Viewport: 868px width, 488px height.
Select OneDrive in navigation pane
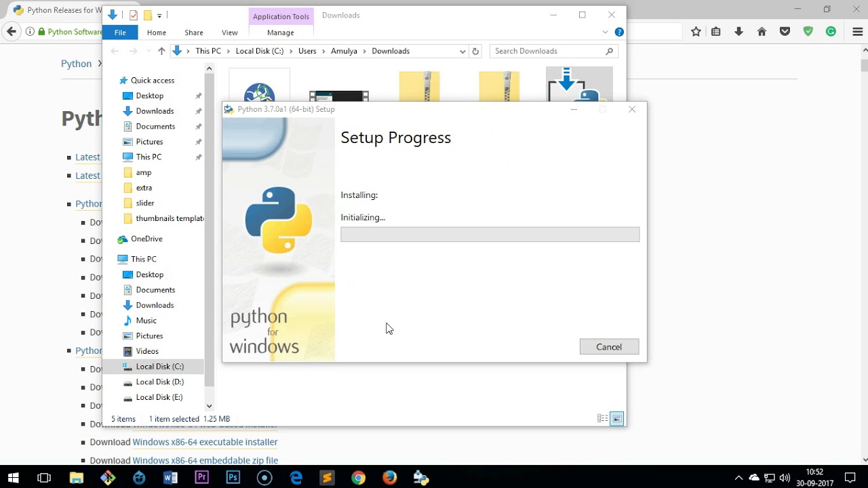(x=146, y=239)
